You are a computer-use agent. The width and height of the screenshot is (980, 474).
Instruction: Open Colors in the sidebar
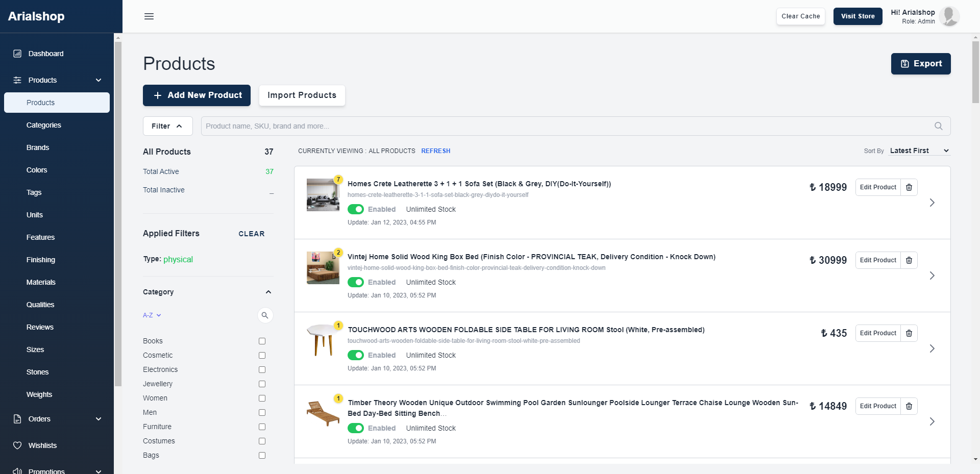tap(37, 170)
